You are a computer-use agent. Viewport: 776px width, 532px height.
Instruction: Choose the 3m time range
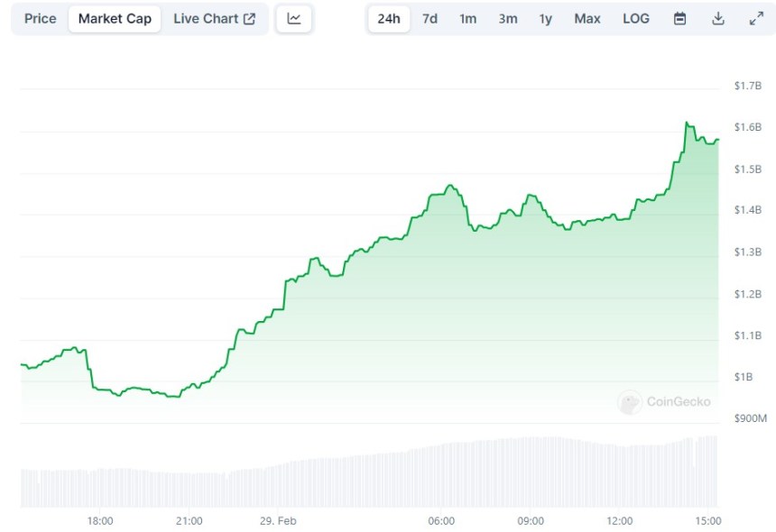click(x=508, y=19)
